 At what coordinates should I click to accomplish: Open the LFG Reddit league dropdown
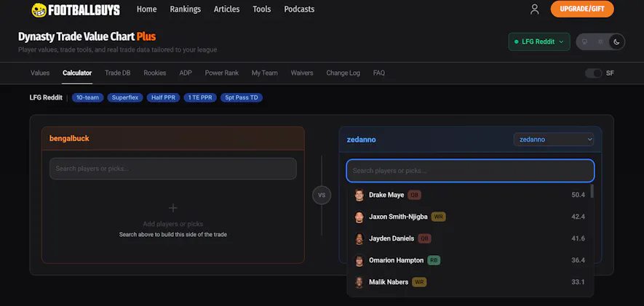(539, 42)
